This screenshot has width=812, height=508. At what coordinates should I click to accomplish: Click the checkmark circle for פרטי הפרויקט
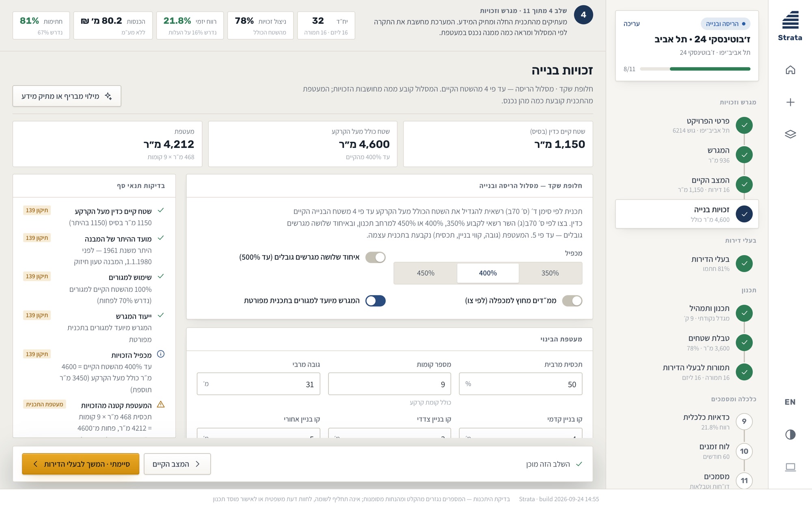click(x=744, y=125)
